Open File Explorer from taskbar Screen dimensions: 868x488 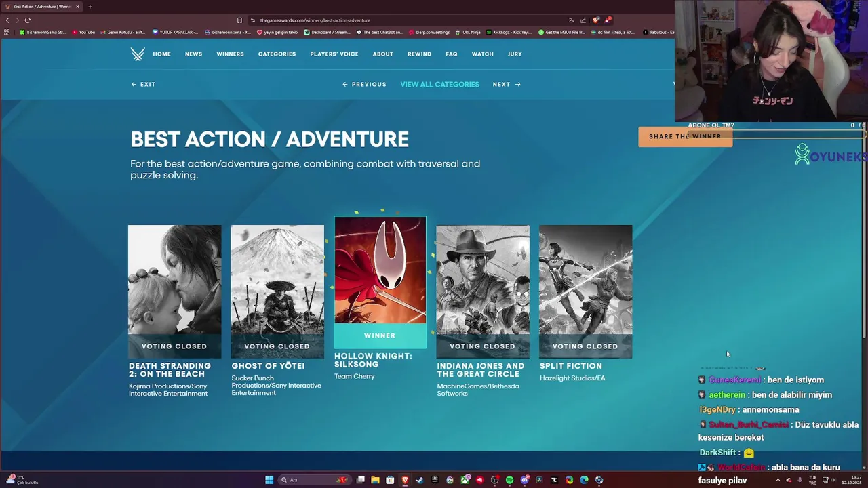pyautogui.click(x=375, y=480)
